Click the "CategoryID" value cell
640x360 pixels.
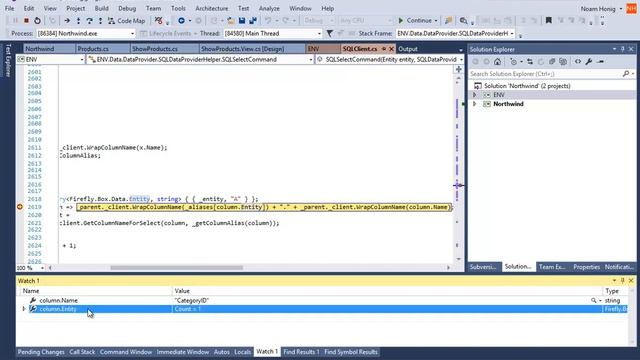(191, 300)
